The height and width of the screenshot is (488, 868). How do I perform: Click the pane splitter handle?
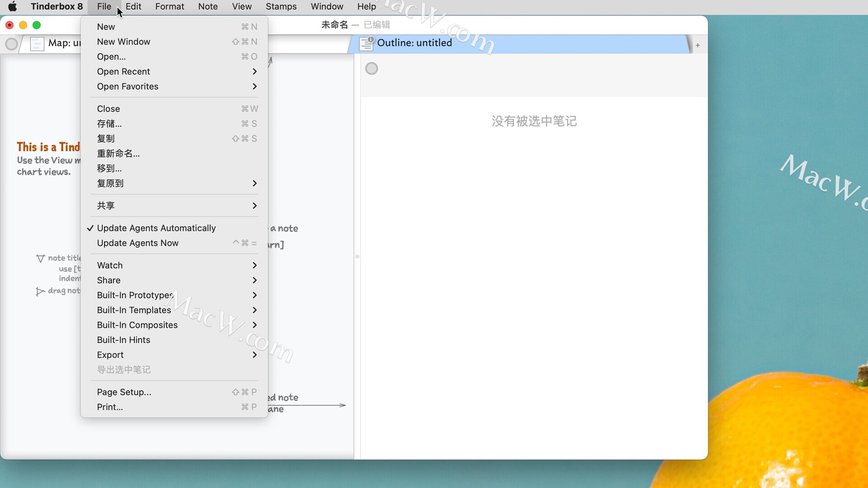pyautogui.click(x=357, y=257)
